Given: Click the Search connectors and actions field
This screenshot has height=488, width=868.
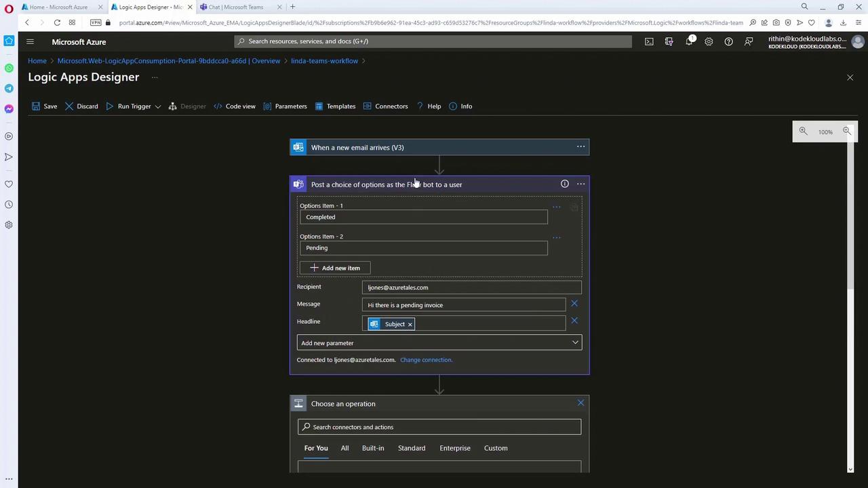Looking at the screenshot, I should pos(439,427).
